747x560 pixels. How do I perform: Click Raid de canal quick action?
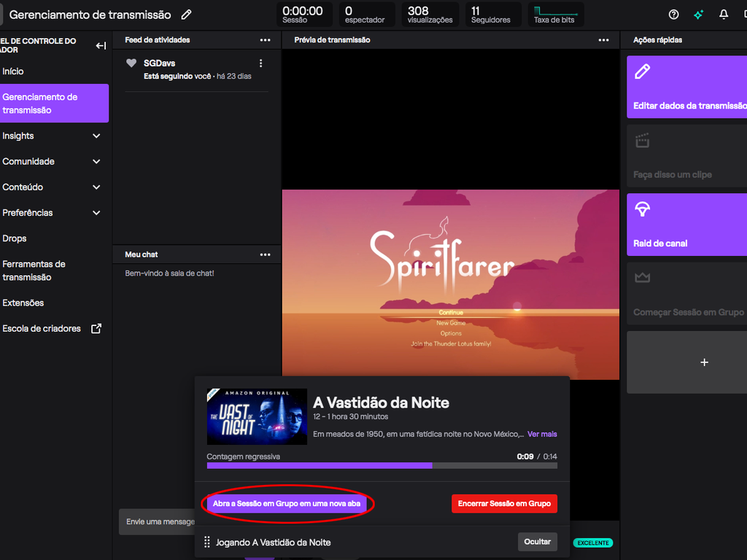(x=687, y=225)
